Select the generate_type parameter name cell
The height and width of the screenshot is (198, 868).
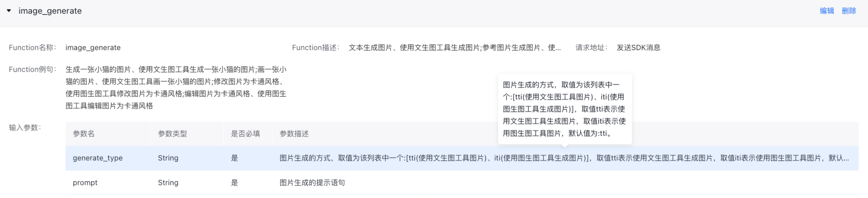[x=98, y=158]
